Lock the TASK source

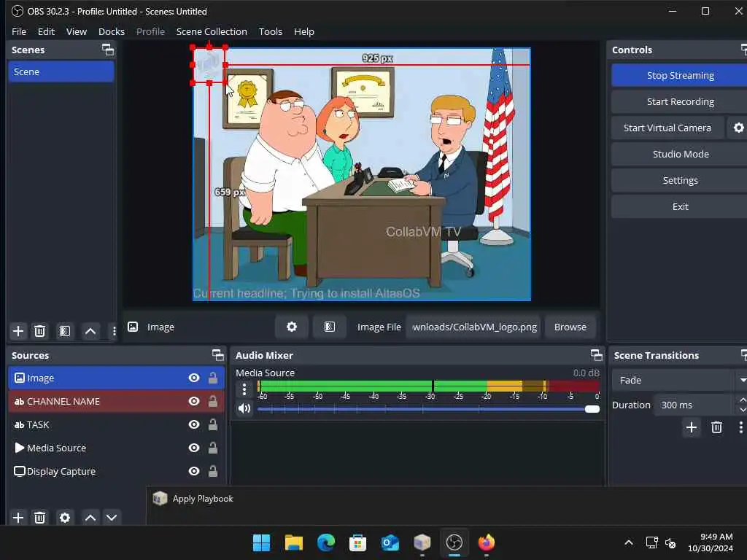click(x=213, y=424)
